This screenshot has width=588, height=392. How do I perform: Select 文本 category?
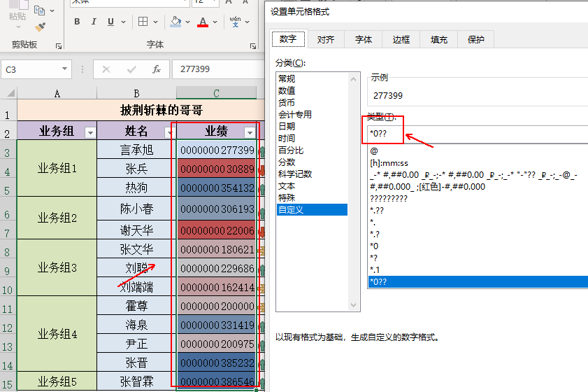(x=313, y=186)
